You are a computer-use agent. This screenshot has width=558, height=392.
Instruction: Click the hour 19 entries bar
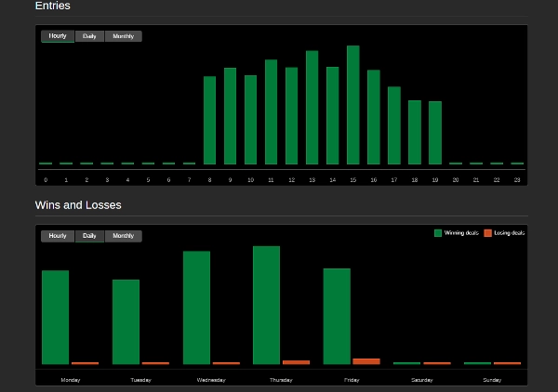coord(435,133)
